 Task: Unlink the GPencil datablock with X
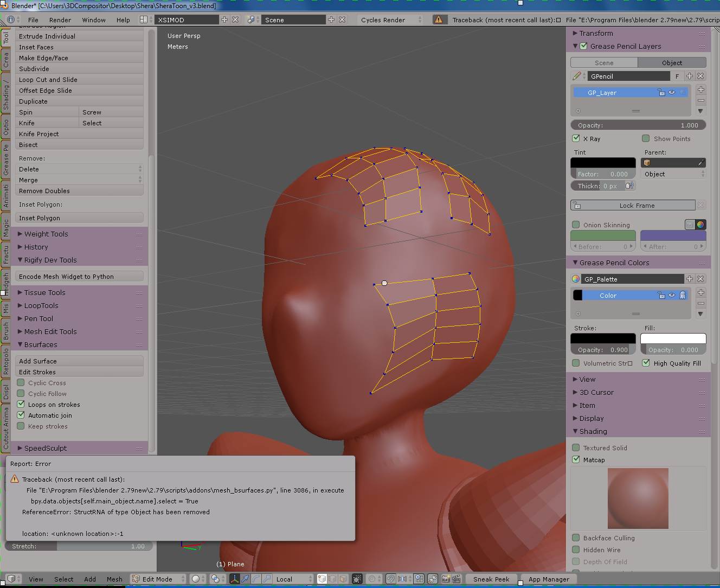(700, 76)
